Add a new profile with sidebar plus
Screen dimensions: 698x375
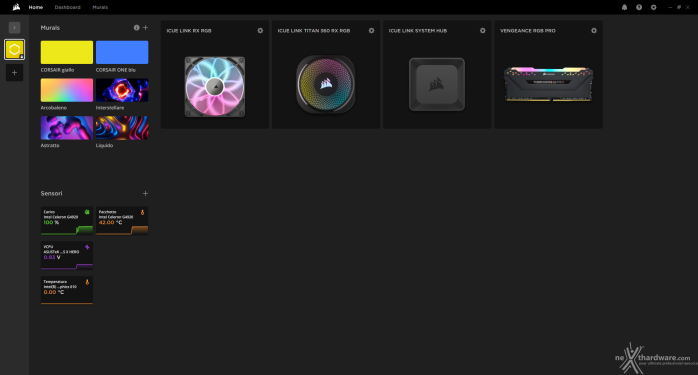(14, 73)
